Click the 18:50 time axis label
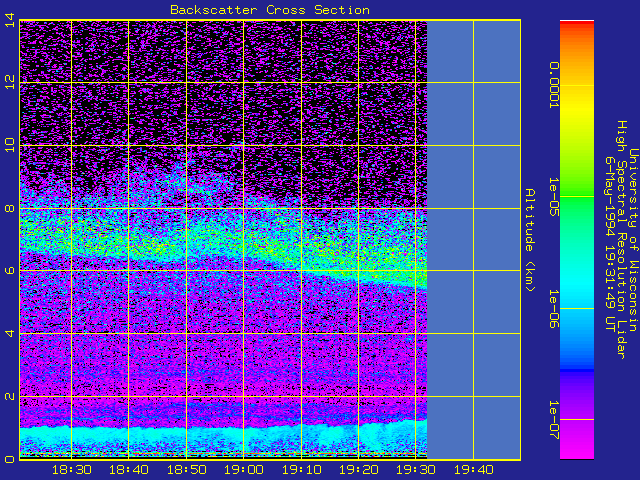640x480 pixels. tap(187, 470)
